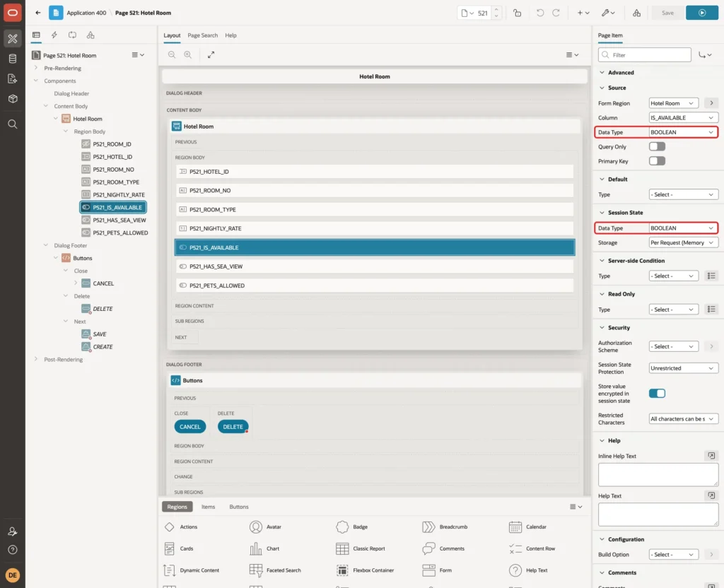This screenshot has width=724, height=588.
Task: Toggle the Query Only switch
Action: tap(657, 146)
